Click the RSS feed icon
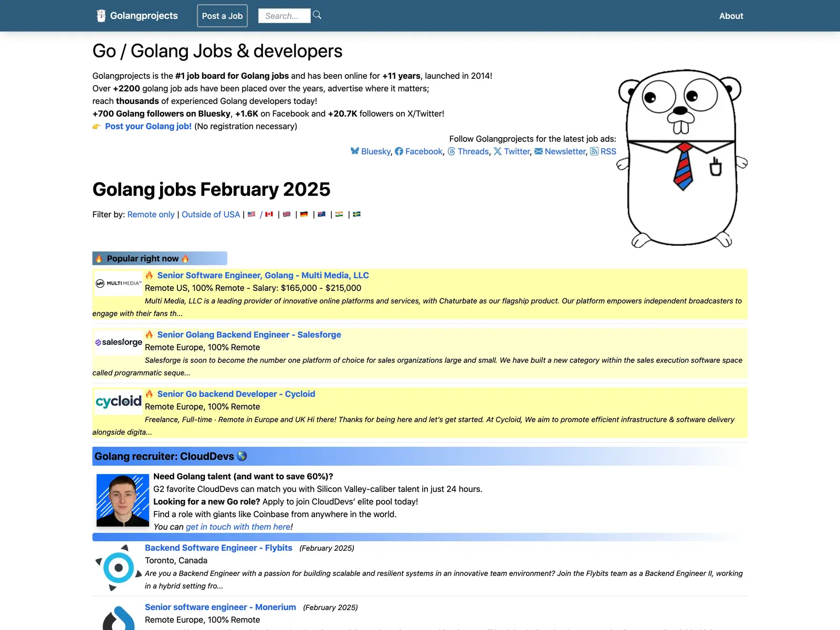Screen dimensions: 840x630 594,151
